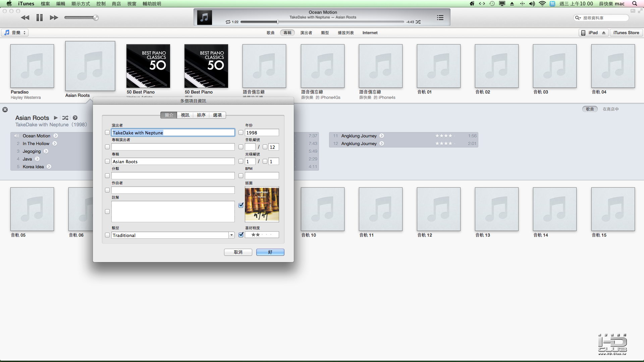Tick the year 1998 checkbox

(x=241, y=133)
